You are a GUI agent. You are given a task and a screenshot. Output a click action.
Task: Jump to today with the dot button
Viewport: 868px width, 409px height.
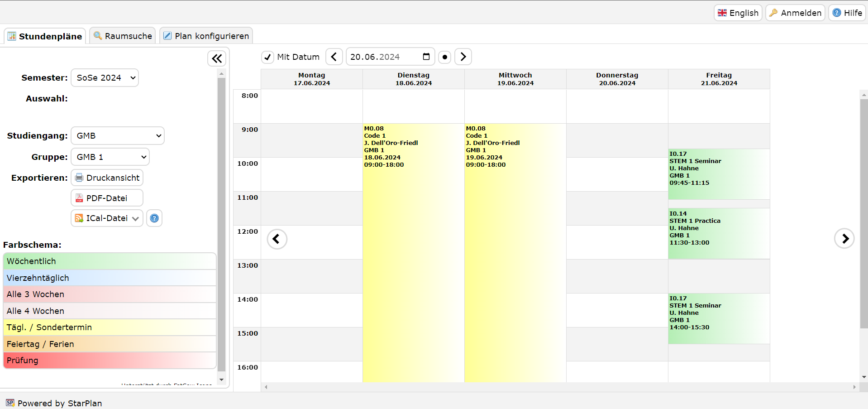click(x=445, y=57)
